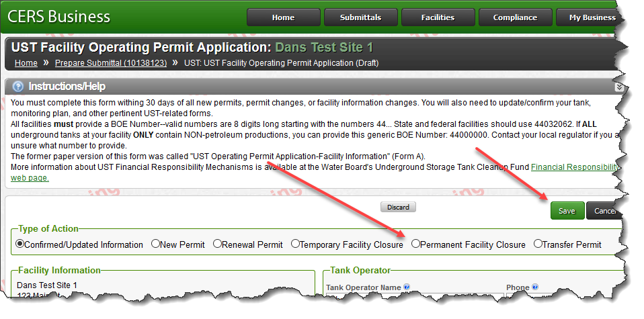Open the Compliance tab

click(515, 17)
